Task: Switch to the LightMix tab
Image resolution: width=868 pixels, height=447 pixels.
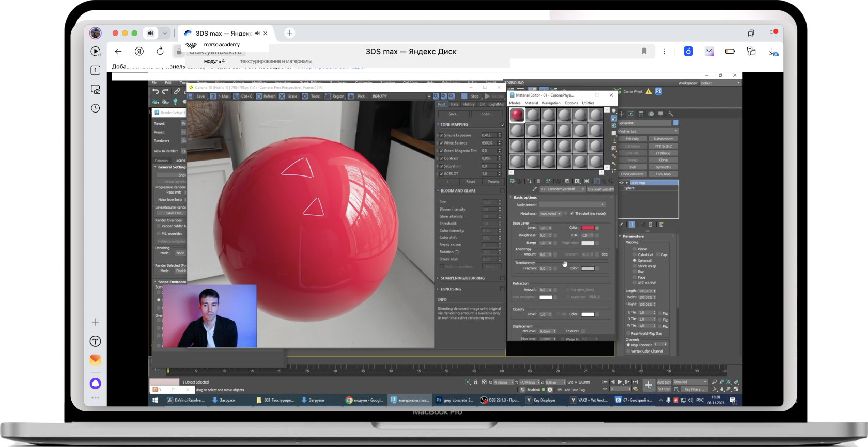Action: 496,104
